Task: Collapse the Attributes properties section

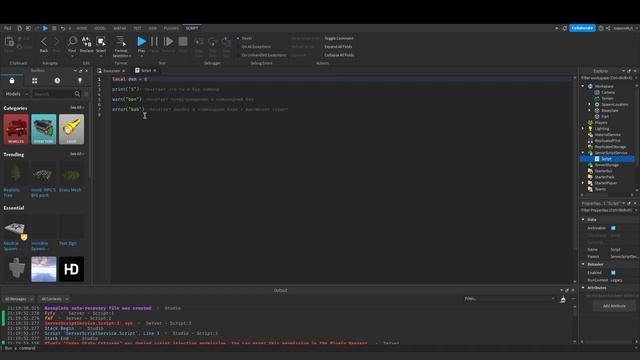Action: tap(583, 288)
